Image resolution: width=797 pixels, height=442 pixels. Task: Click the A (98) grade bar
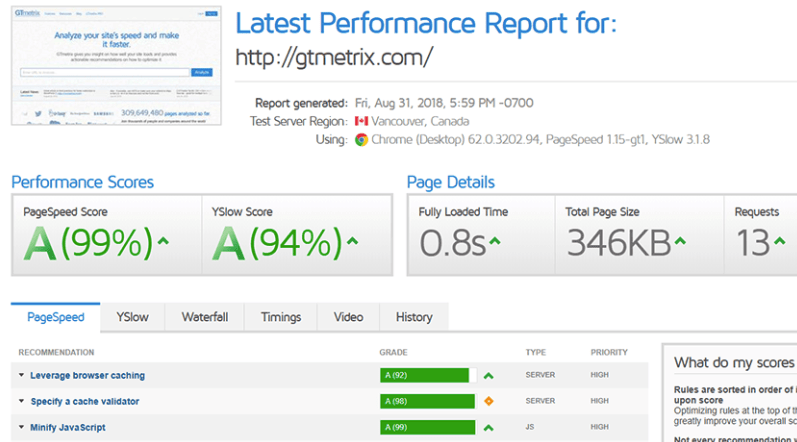[428, 401]
